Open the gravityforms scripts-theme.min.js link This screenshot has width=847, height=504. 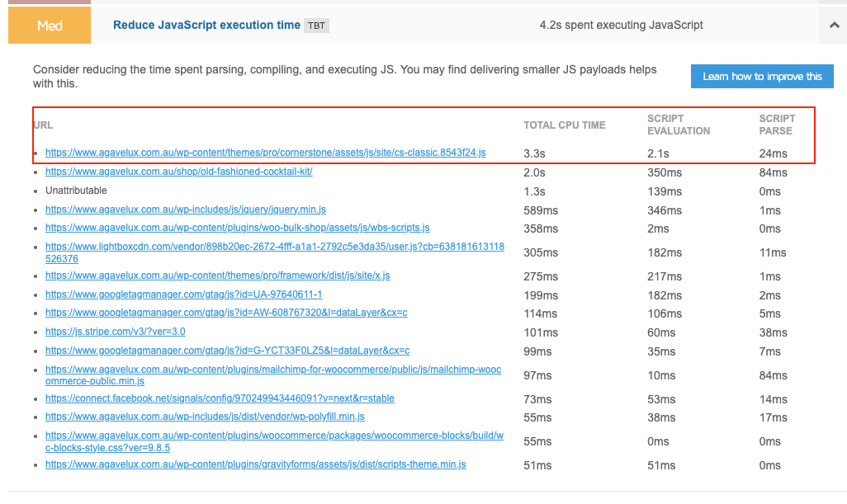point(255,465)
